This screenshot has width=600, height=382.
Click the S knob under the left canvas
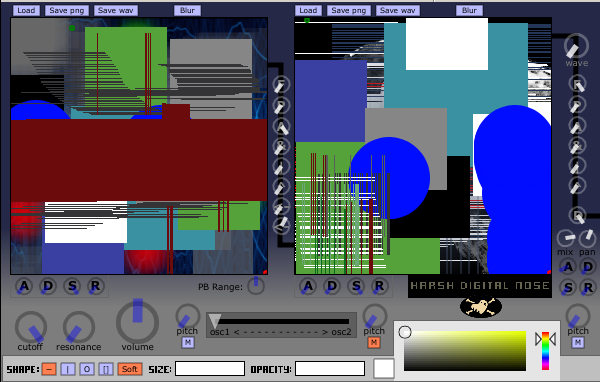coord(72,286)
